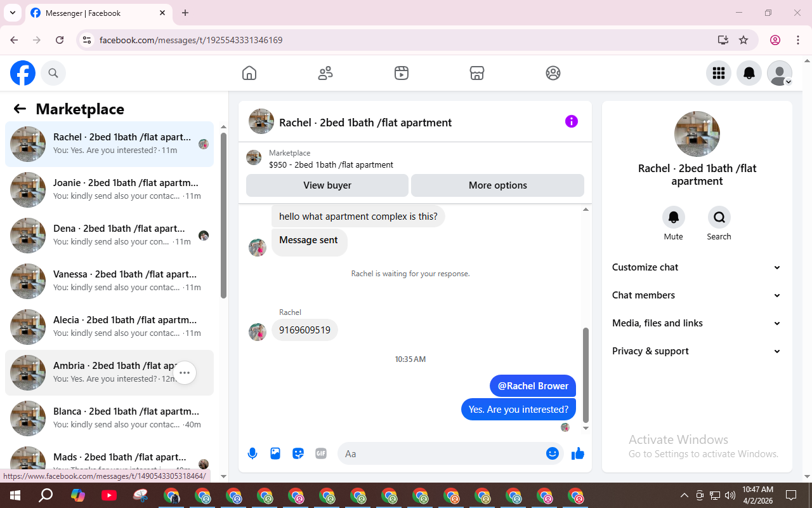Open the Facebook notifications bell
This screenshot has width=812, height=508.
tap(749, 73)
